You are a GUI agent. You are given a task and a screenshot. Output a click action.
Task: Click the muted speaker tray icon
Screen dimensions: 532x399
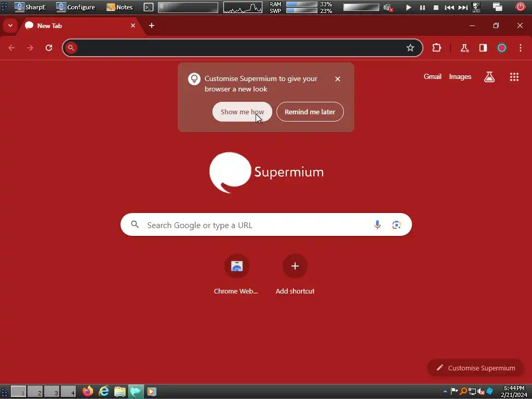coord(481,392)
